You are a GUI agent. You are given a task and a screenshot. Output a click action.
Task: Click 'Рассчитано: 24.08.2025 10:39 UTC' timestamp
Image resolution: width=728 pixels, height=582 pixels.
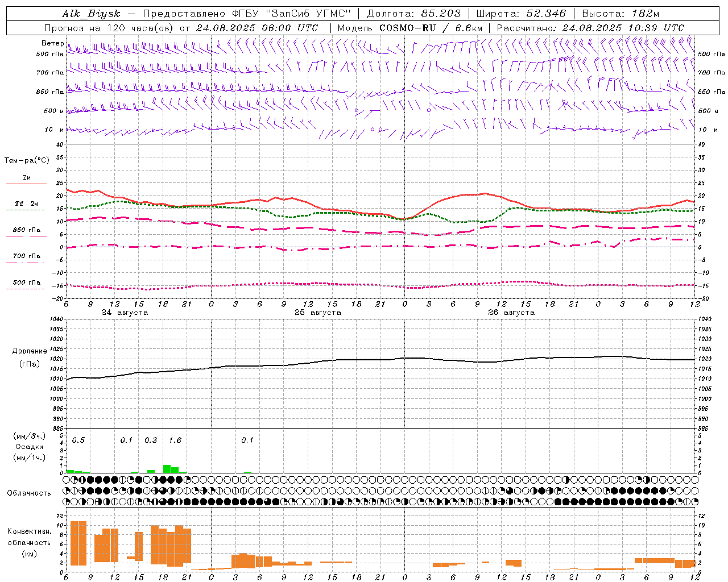[590, 28]
